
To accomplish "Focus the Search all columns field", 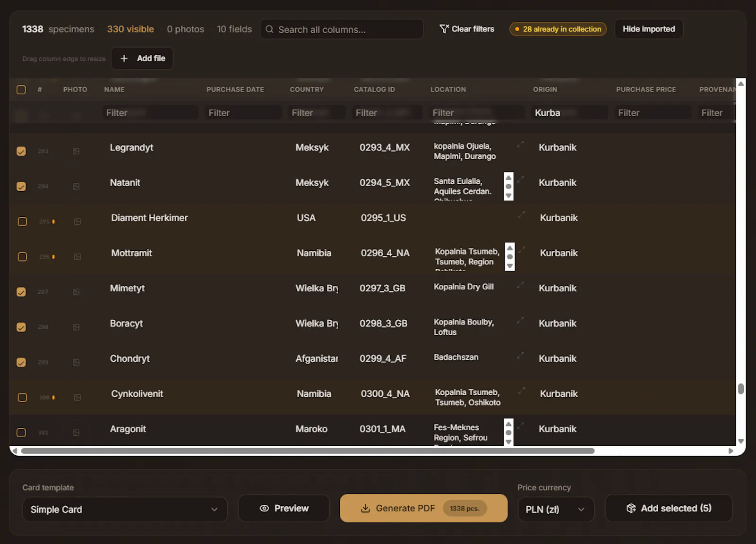I will click(x=342, y=29).
